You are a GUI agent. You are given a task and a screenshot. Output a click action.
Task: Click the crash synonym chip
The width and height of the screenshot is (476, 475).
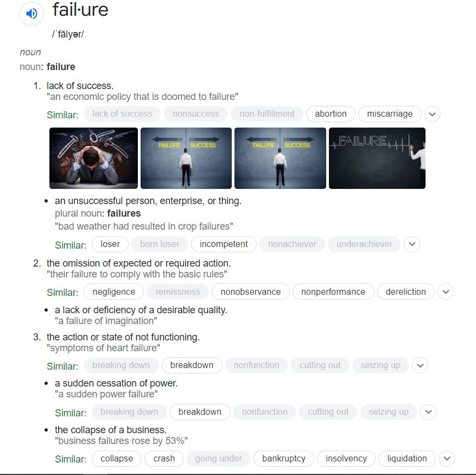(164, 459)
